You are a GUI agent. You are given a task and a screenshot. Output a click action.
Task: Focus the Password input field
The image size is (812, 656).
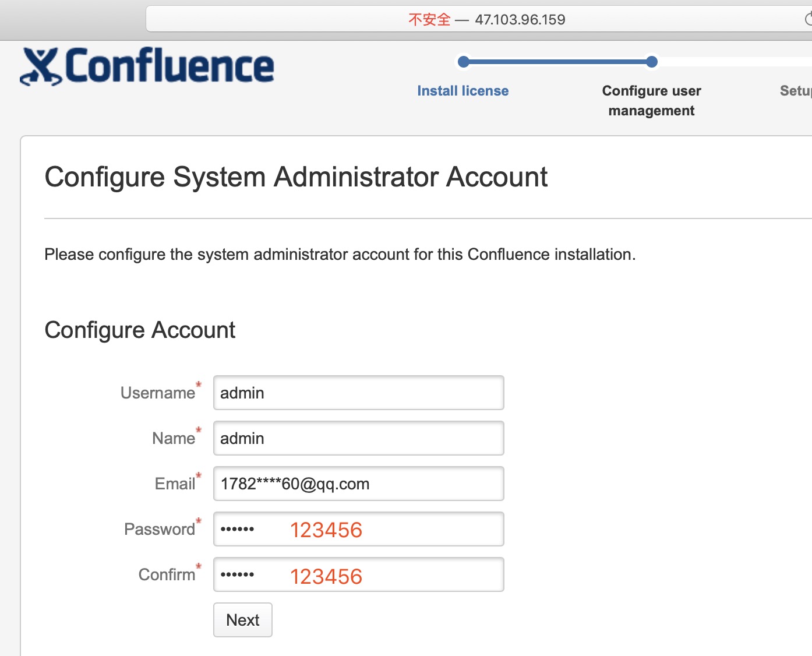(359, 529)
